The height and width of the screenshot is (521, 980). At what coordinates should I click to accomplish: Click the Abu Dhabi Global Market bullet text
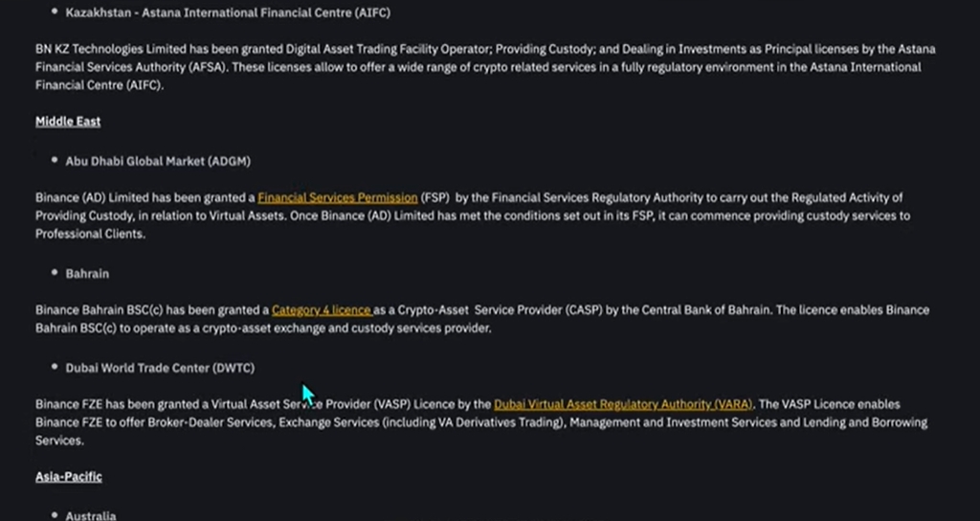[x=158, y=161]
